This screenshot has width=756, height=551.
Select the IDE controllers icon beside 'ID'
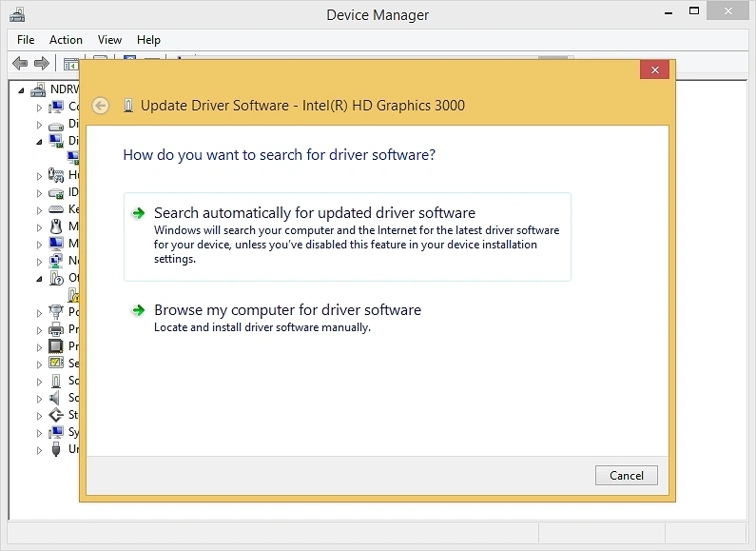(x=56, y=192)
